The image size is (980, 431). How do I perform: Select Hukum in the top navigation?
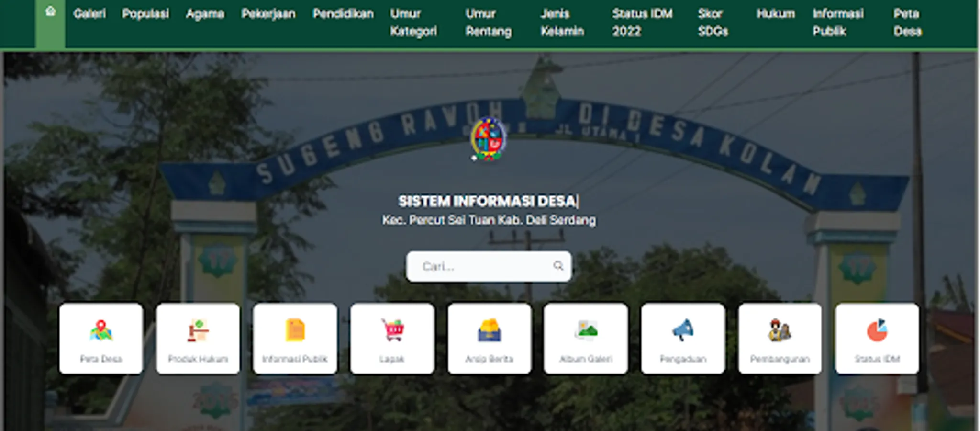click(x=776, y=13)
